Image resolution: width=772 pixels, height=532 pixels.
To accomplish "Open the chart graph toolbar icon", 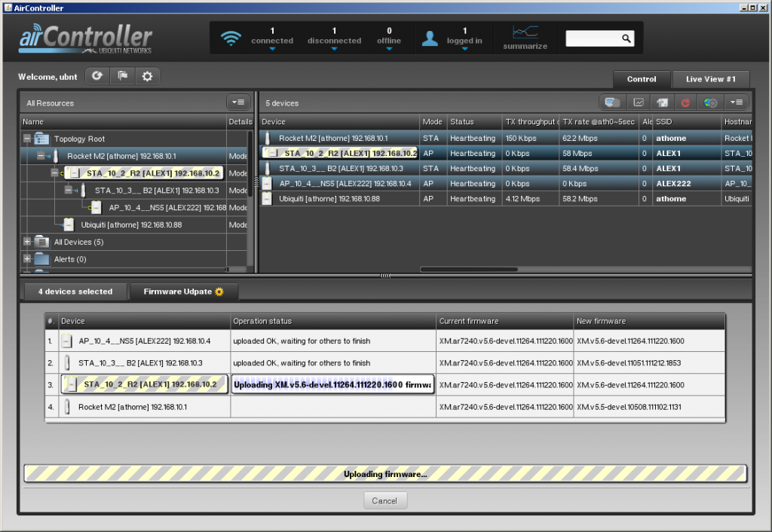I will pyautogui.click(x=639, y=102).
